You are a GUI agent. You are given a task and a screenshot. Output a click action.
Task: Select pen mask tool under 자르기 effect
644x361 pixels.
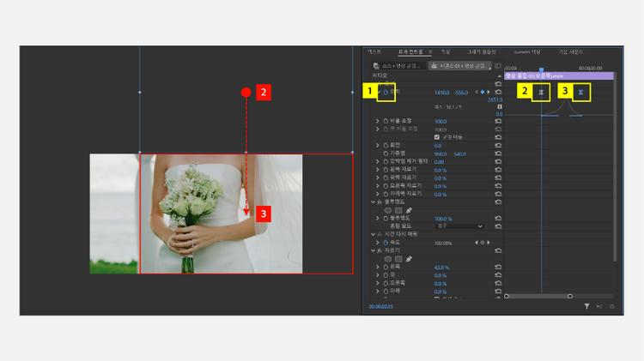[x=409, y=259]
